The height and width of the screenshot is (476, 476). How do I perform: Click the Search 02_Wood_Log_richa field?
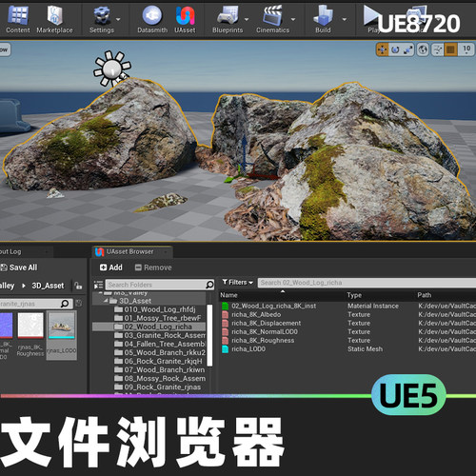coord(367,283)
